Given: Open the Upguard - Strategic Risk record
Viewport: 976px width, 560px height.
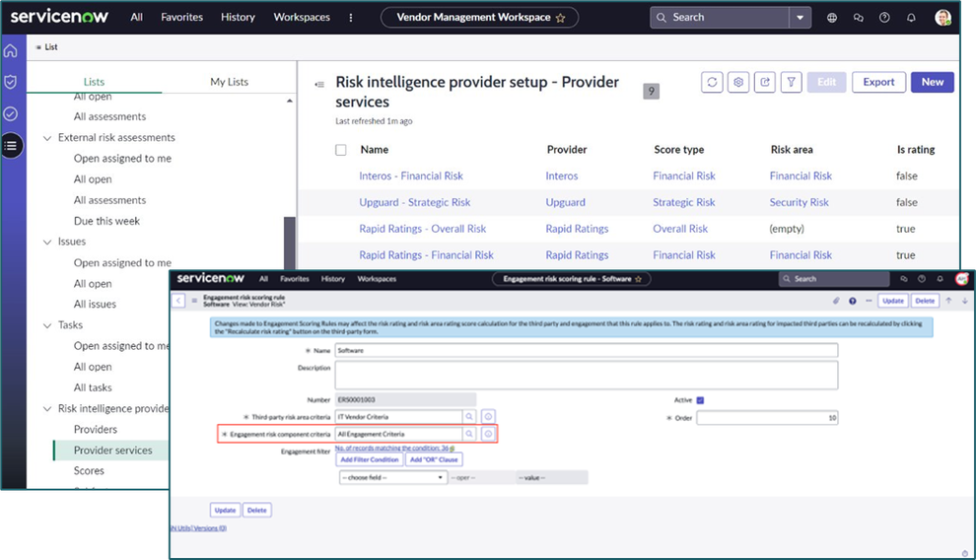Looking at the screenshot, I should 414,202.
